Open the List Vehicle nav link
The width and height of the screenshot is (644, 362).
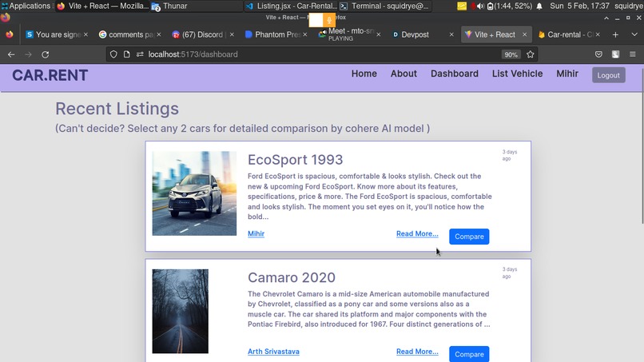tap(517, 74)
